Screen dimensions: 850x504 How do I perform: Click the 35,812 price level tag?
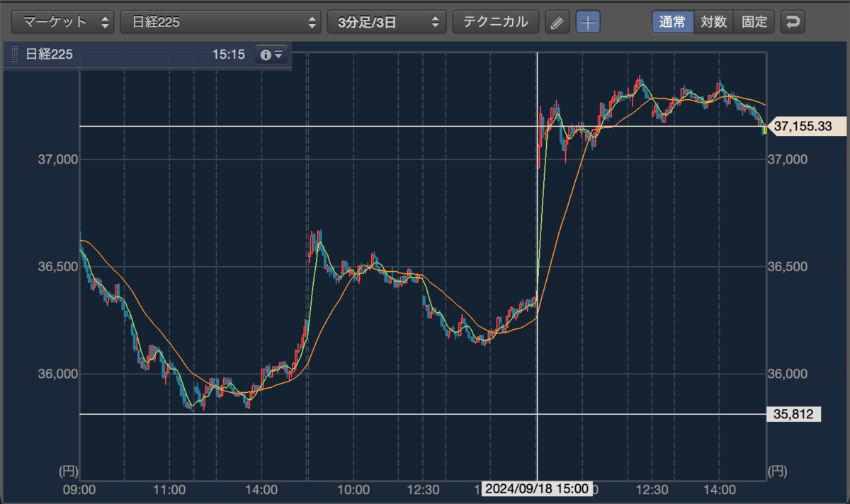click(x=794, y=414)
